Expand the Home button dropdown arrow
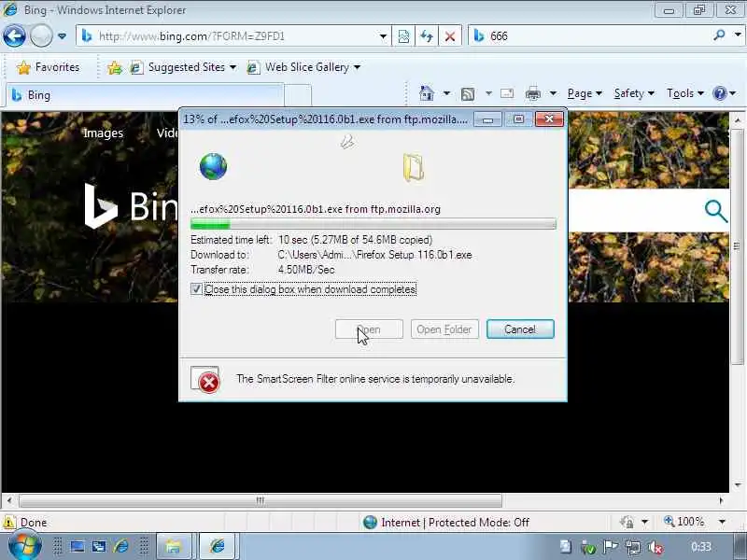The image size is (747, 560). [x=446, y=93]
